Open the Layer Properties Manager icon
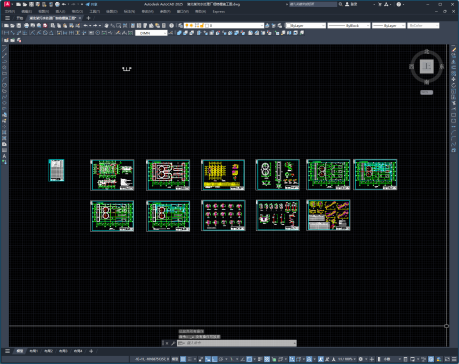 click(180, 26)
